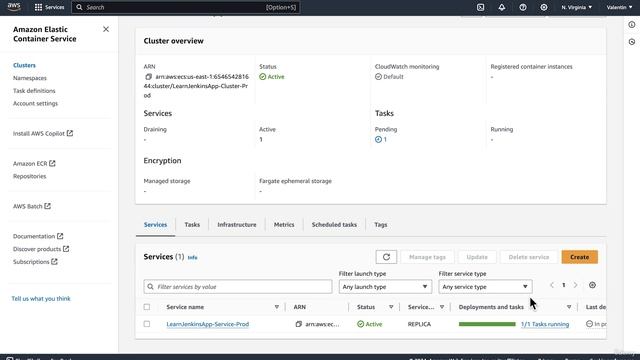The image size is (640, 360).
Task: Click the Delete service button
Action: click(x=529, y=257)
